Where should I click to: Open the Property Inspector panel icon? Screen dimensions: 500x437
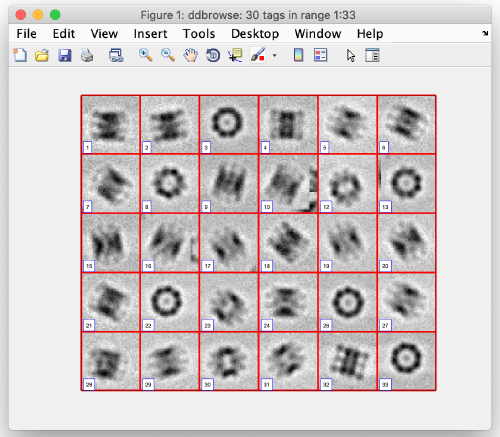(372, 55)
